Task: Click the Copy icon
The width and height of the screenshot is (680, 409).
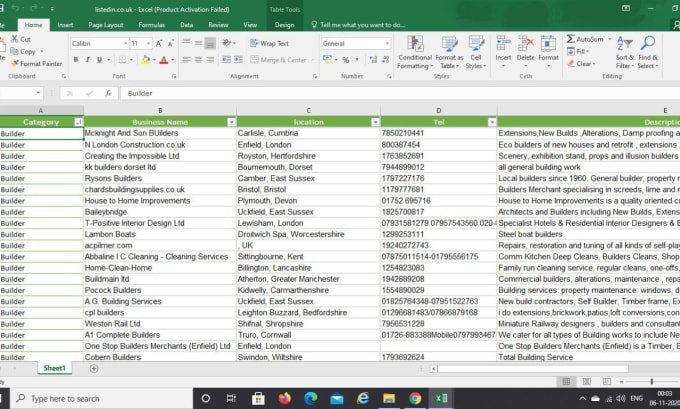Action: click(14, 51)
